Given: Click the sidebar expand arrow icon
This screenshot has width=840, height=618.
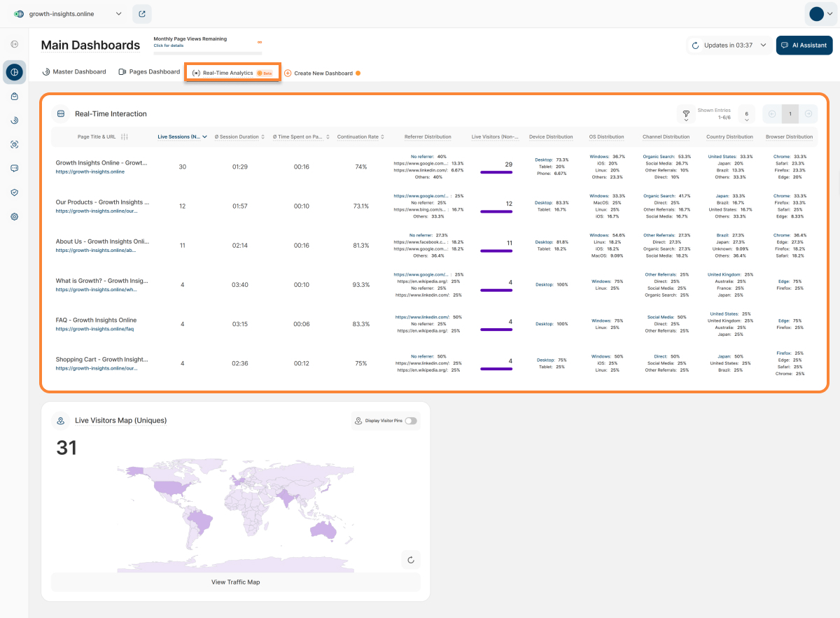Looking at the screenshot, I should [x=14, y=44].
